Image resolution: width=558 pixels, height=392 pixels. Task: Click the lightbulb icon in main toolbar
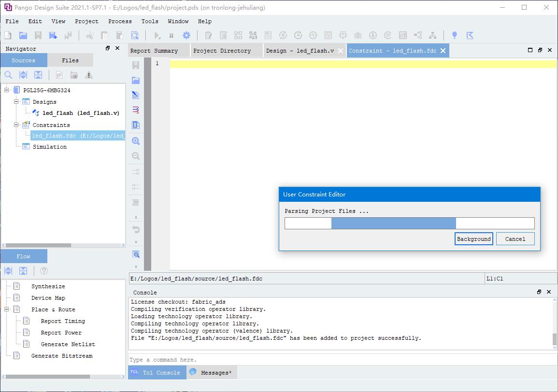point(454,35)
